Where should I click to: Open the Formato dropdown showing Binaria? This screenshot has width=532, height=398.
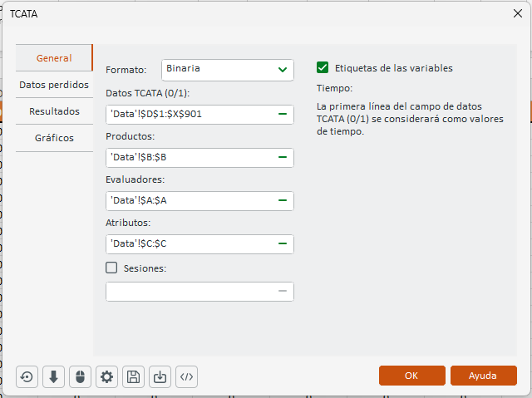pyautogui.click(x=228, y=70)
